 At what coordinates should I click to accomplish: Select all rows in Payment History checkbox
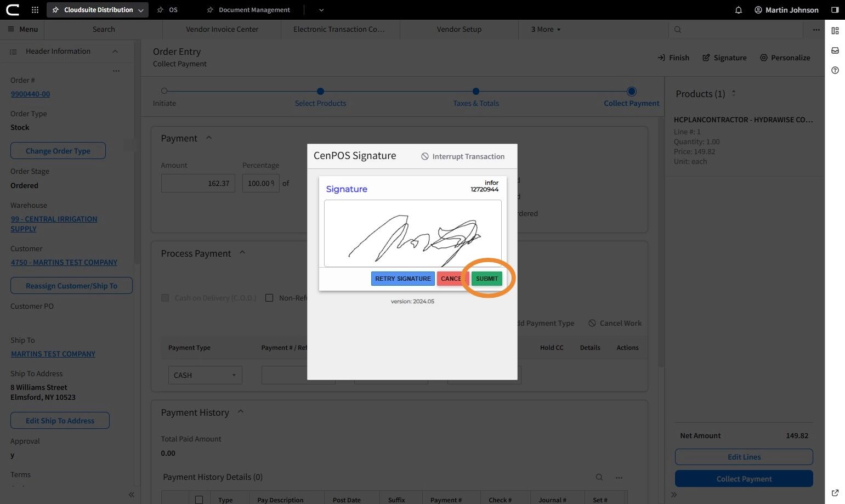coord(199,500)
